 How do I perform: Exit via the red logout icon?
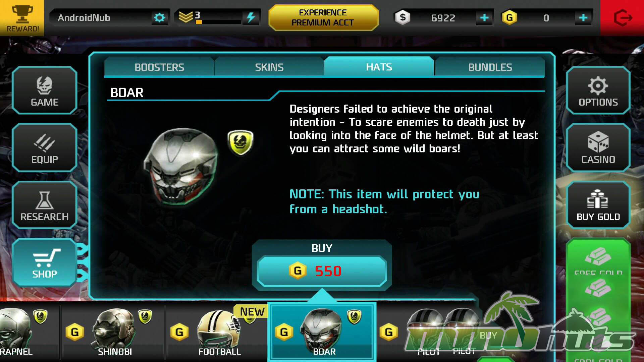tap(622, 18)
